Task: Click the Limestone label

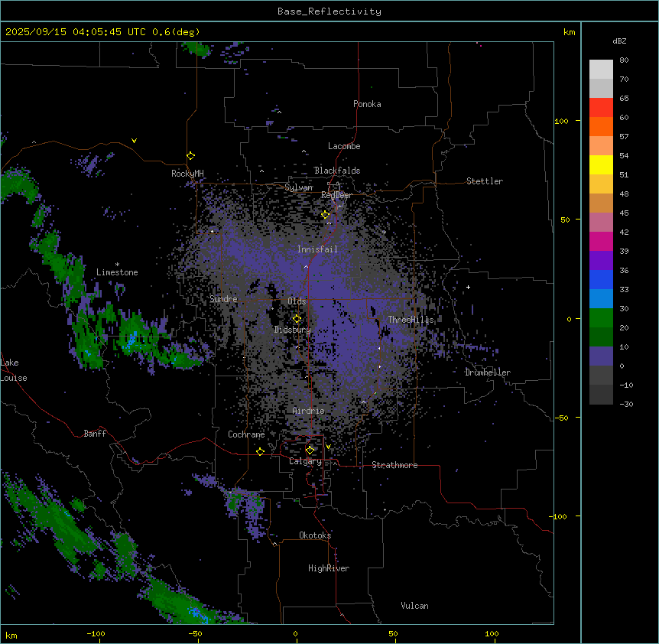Action: (117, 272)
